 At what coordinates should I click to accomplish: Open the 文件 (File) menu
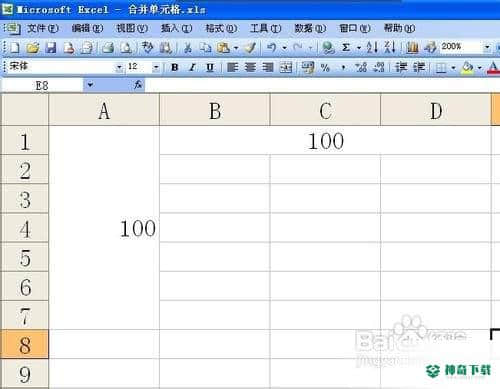tap(43, 28)
